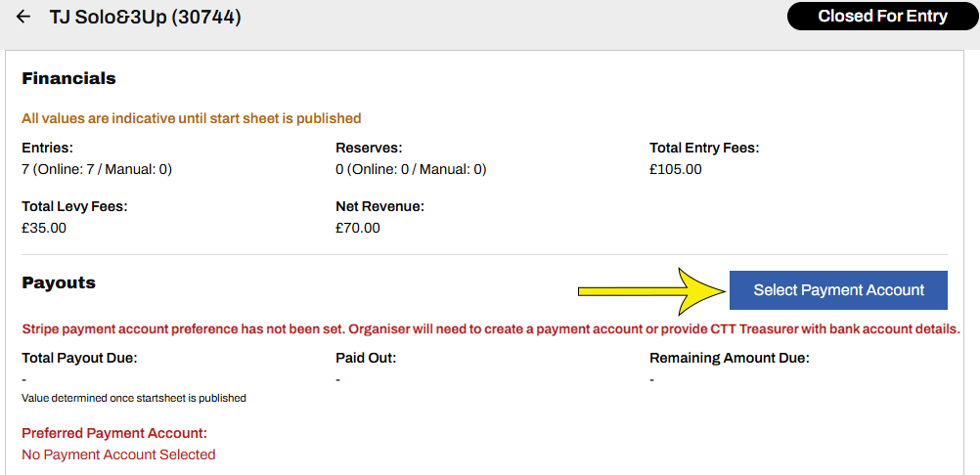Select the Financials section heading
The width and height of the screenshot is (980, 475).
click(x=68, y=78)
